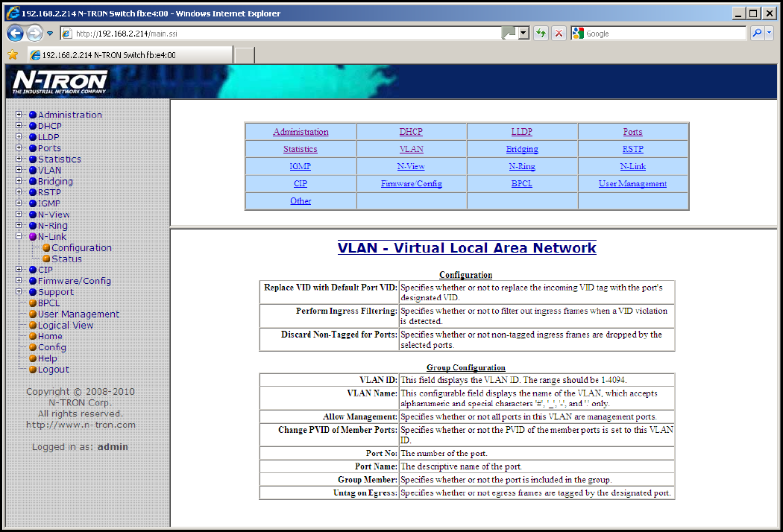
Task: Open the Statistics link in help table
Action: click(300, 149)
